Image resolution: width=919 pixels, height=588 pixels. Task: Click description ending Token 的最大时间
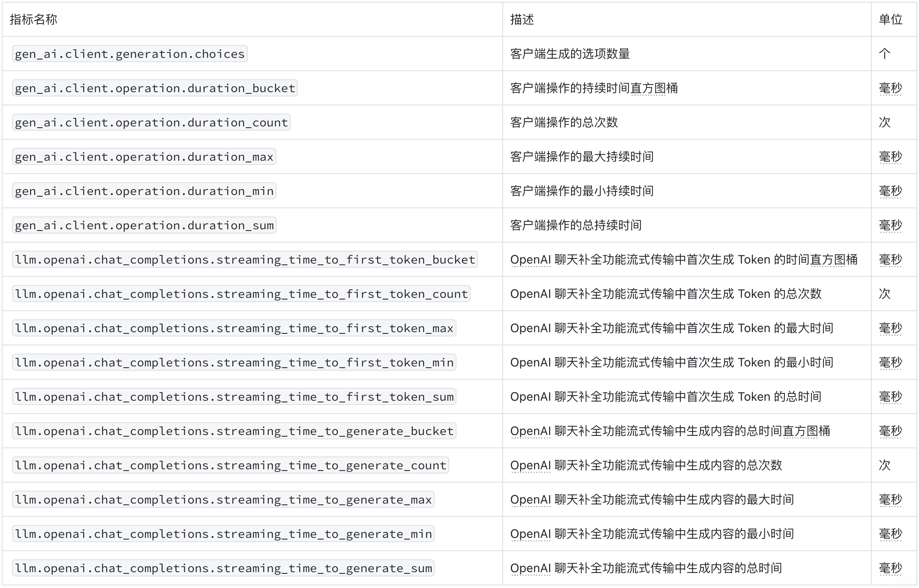pyautogui.click(x=672, y=328)
